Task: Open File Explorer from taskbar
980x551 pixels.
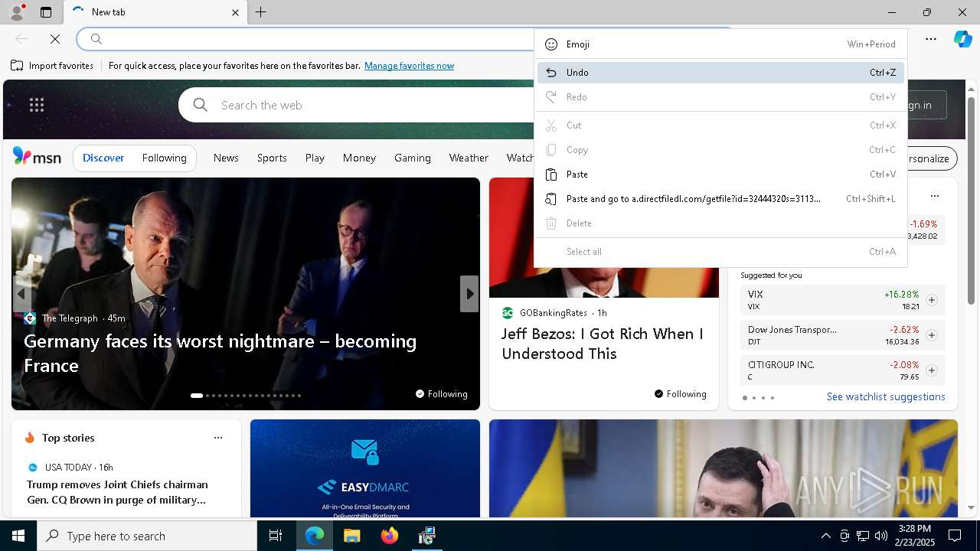Action: point(351,536)
